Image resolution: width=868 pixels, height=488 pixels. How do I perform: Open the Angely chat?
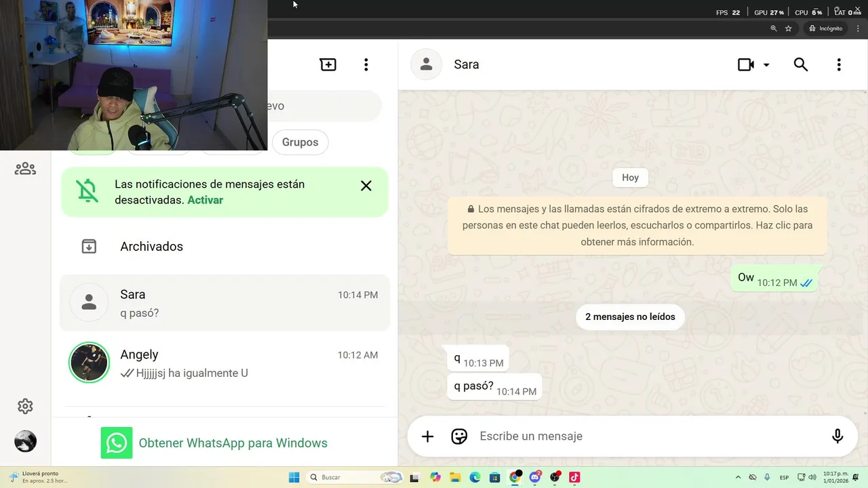coord(224,363)
